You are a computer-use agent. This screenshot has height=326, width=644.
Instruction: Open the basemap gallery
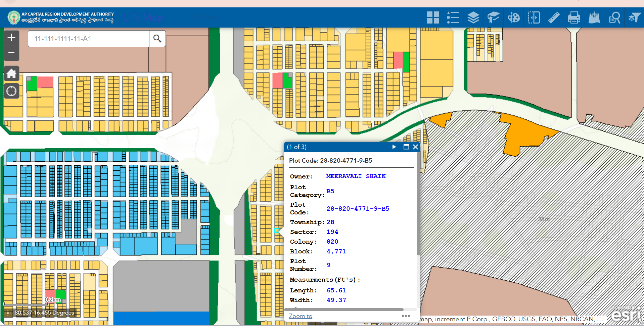coord(433,17)
